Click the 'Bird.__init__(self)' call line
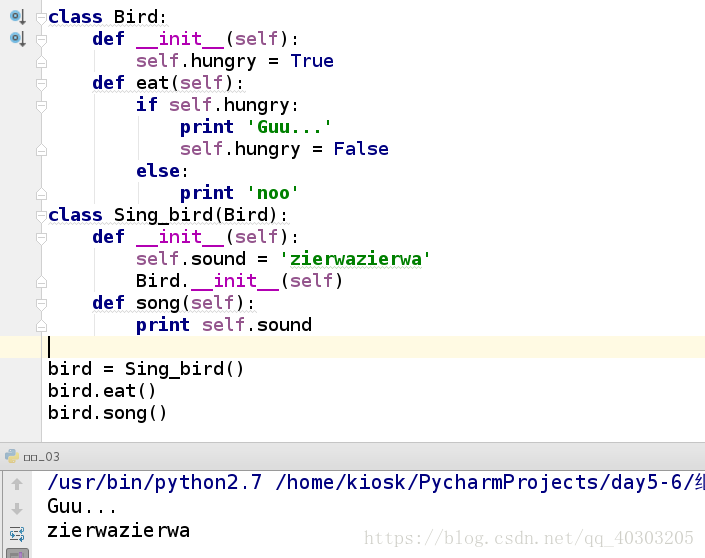Screen dimensions: 705x558 [x=239, y=281]
